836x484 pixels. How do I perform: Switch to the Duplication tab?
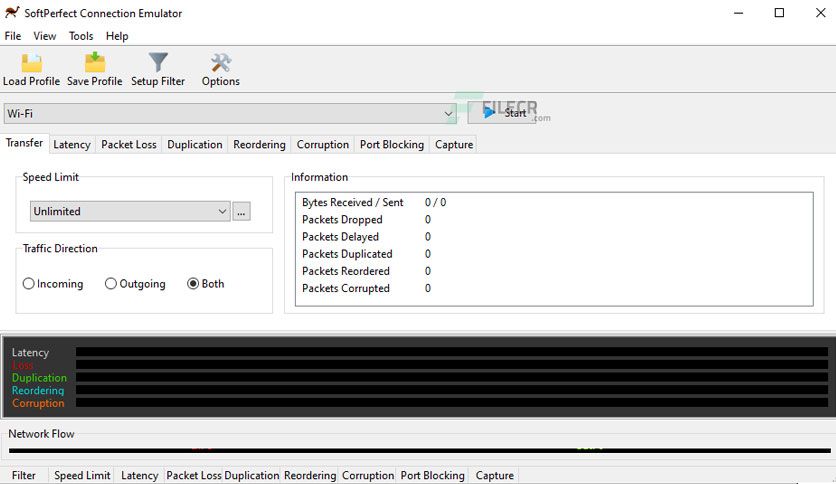click(195, 144)
